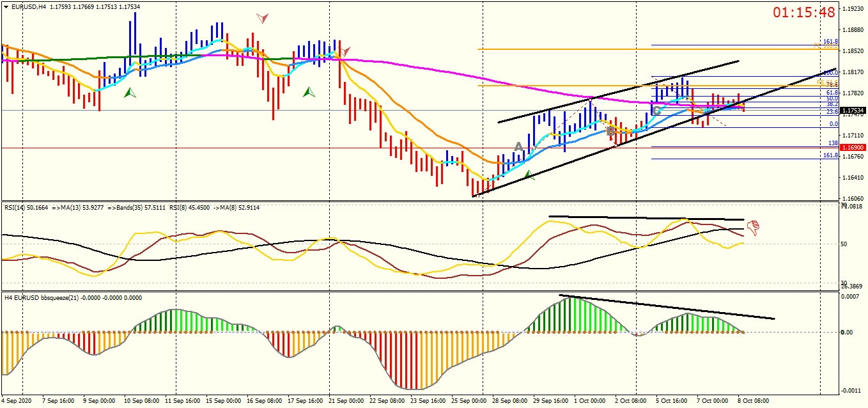Select the green up arrow near 10 Sep
This screenshot has height=408, width=868.
[x=130, y=93]
